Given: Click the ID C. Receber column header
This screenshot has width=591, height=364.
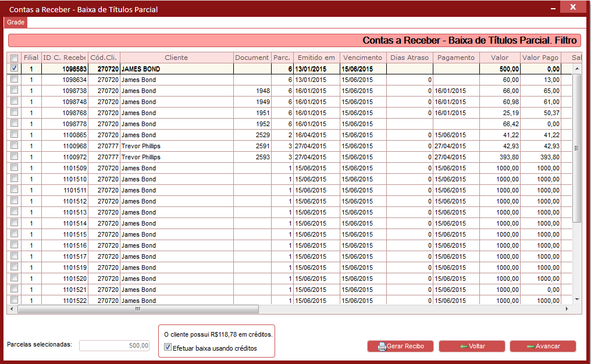Looking at the screenshot, I should [65, 58].
